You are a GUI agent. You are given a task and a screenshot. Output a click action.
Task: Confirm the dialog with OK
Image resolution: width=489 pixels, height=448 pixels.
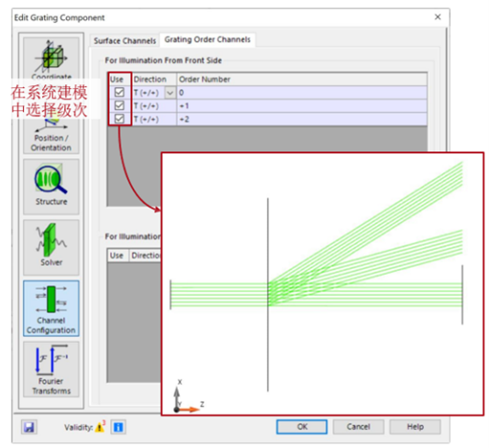(x=301, y=427)
